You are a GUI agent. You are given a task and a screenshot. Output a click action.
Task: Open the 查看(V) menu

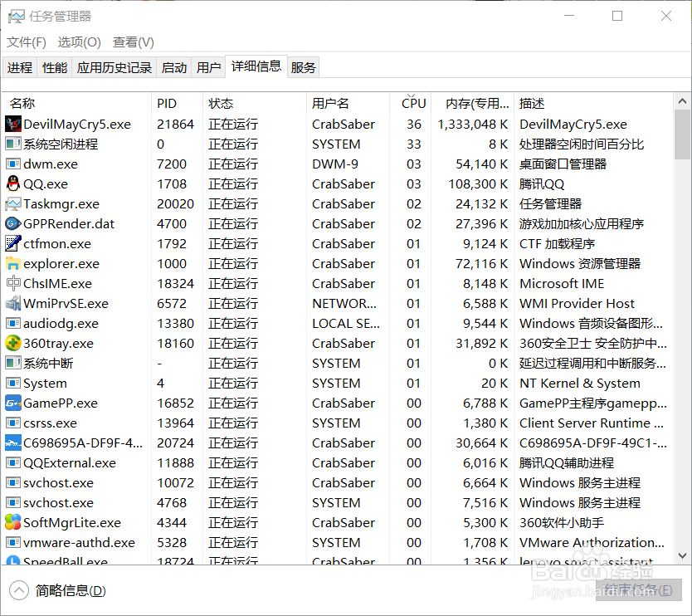coord(134,42)
